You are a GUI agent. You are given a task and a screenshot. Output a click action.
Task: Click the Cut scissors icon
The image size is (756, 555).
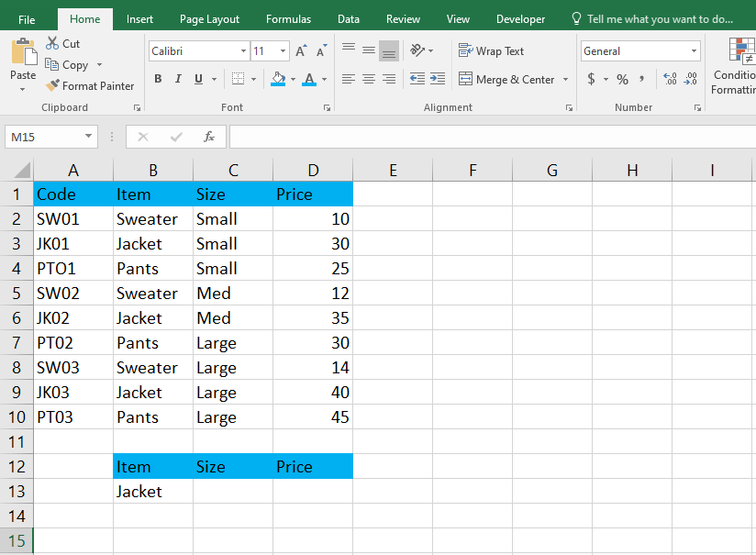pyautogui.click(x=52, y=43)
